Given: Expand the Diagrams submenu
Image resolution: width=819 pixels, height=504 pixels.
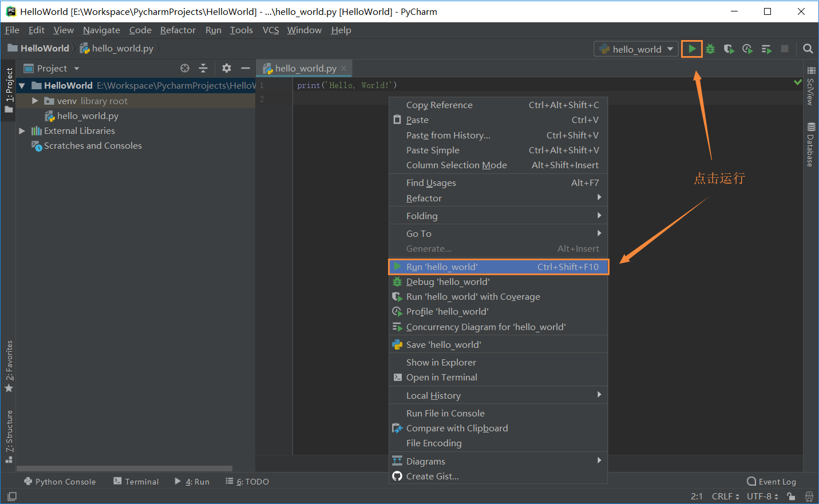Looking at the screenshot, I should [x=498, y=461].
